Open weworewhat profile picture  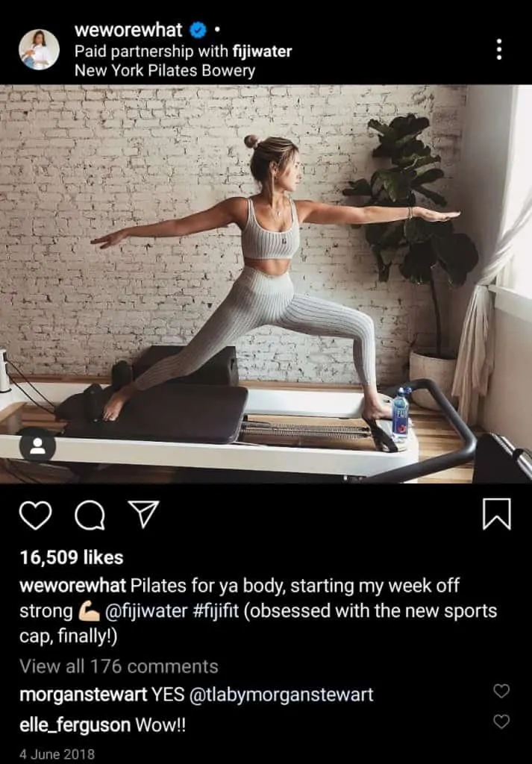click(x=39, y=50)
